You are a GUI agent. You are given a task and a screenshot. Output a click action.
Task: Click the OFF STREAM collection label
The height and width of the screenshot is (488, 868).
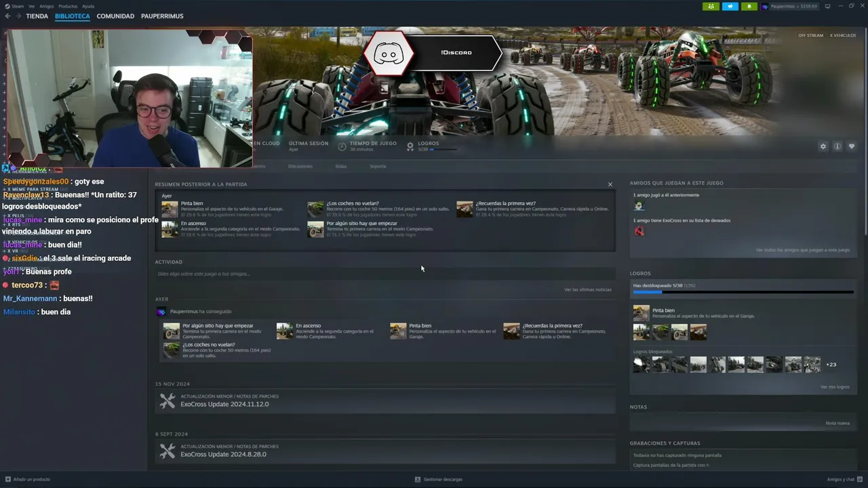tap(810, 35)
